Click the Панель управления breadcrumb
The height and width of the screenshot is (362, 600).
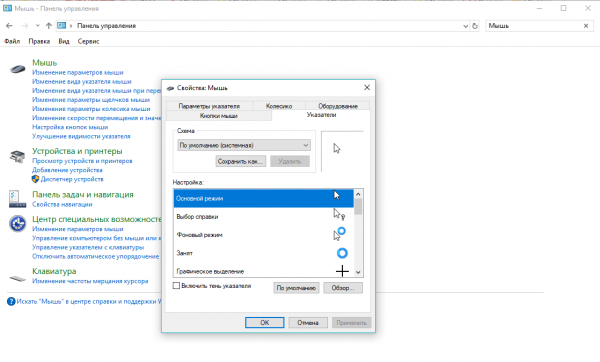(x=106, y=26)
